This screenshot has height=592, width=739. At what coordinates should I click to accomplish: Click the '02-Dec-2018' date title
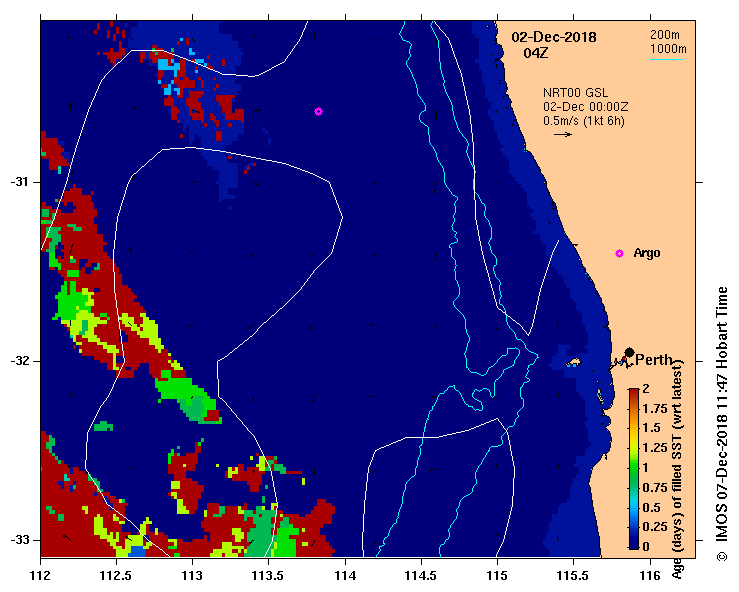(x=554, y=37)
